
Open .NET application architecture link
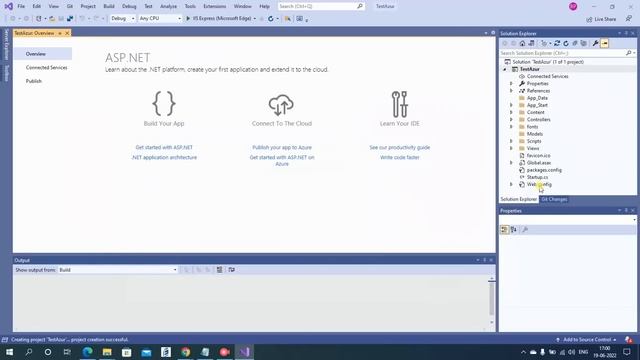(164, 157)
